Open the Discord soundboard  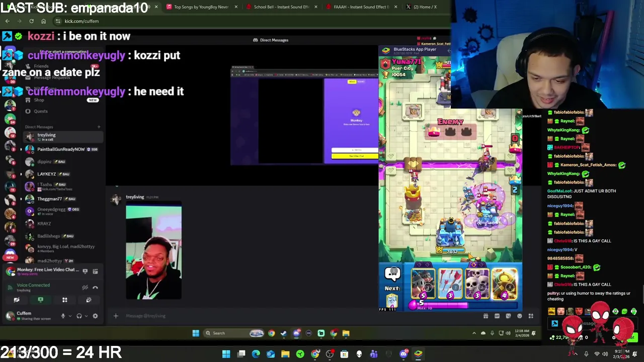coord(89,300)
